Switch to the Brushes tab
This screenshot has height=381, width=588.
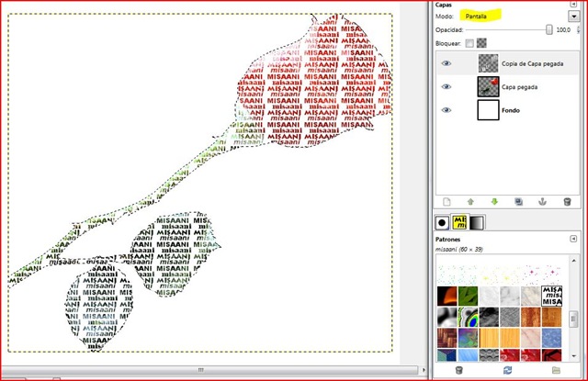pos(442,222)
